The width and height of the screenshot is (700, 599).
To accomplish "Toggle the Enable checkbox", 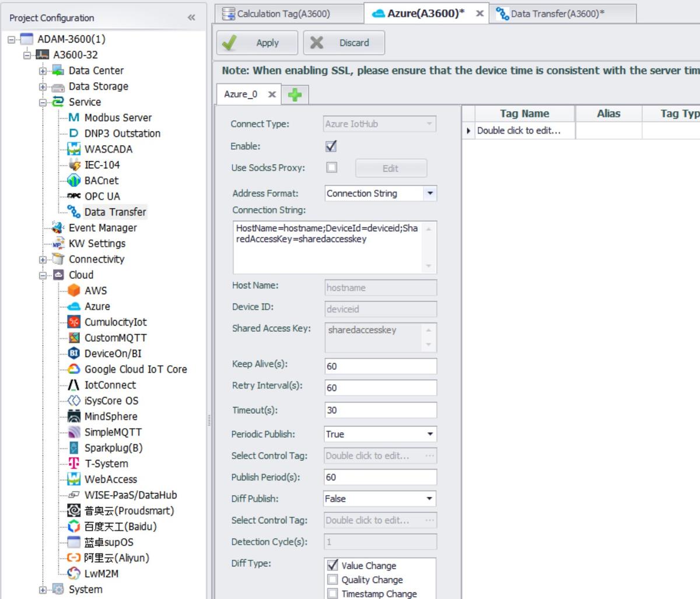I will click(x=331, y=146).
